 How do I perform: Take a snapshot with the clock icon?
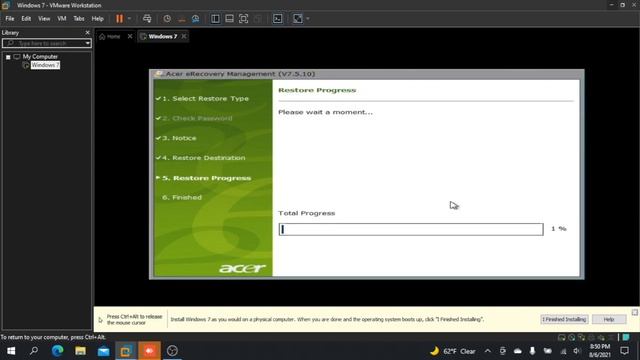[167, 18]
